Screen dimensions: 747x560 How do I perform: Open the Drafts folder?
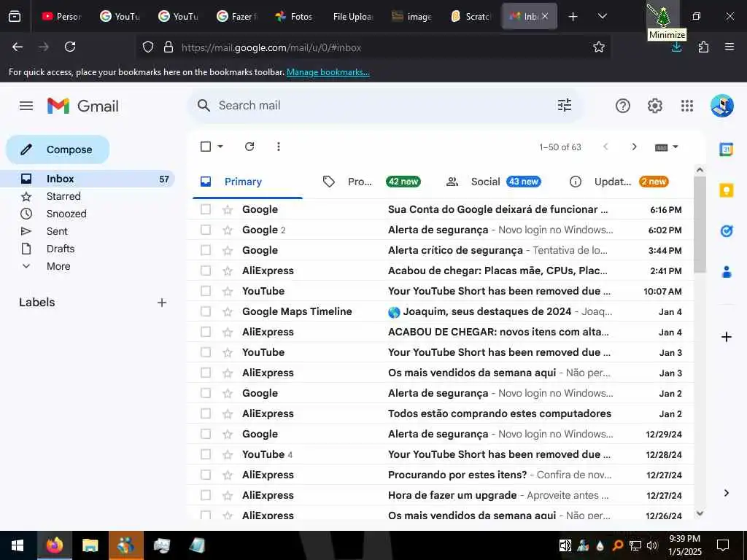click(88, 249)
